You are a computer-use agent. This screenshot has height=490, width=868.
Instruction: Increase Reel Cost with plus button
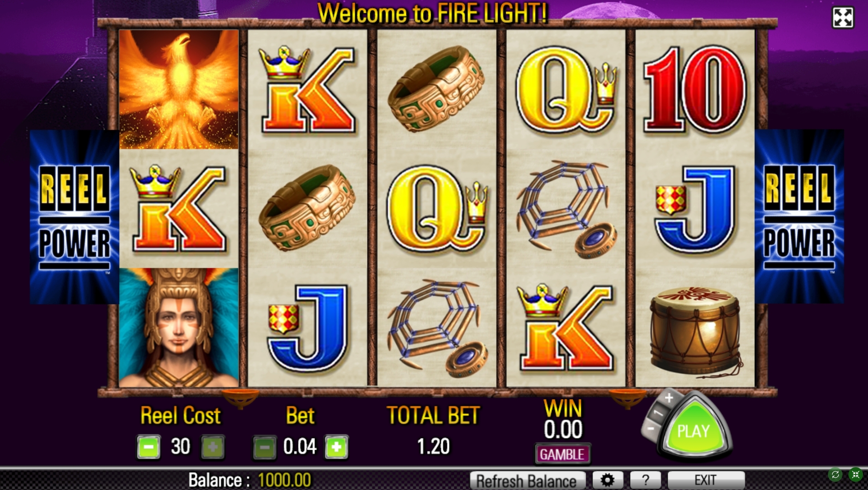click(213, 447)
